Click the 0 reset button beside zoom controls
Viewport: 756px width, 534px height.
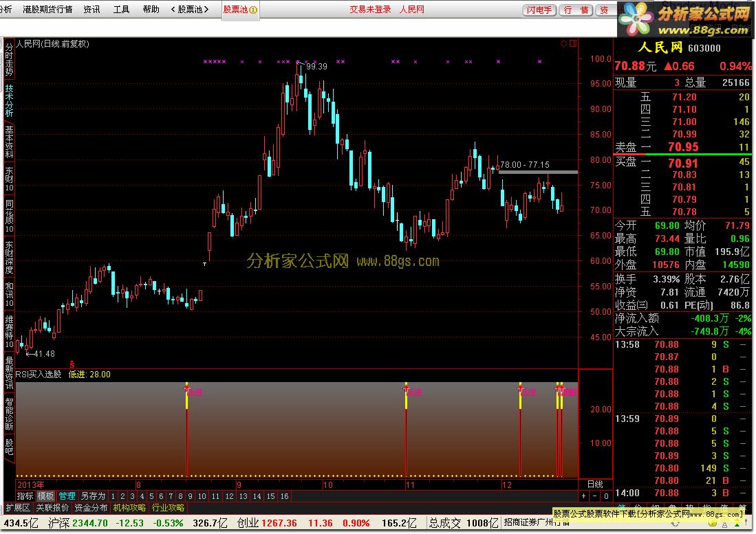(x=606, y=496)
